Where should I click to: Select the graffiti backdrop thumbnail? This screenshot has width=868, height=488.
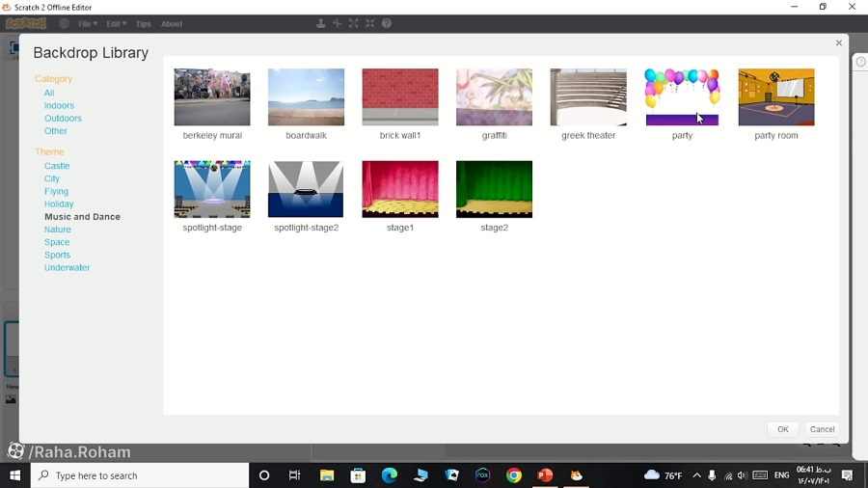495,97
